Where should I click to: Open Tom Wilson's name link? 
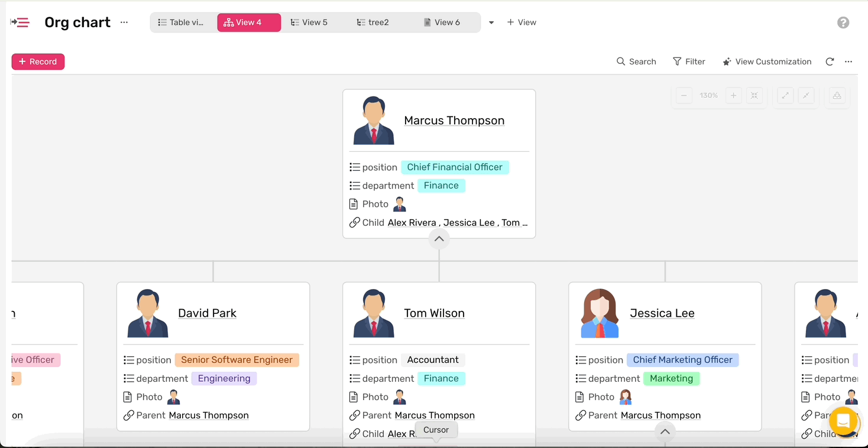(434, 313)
